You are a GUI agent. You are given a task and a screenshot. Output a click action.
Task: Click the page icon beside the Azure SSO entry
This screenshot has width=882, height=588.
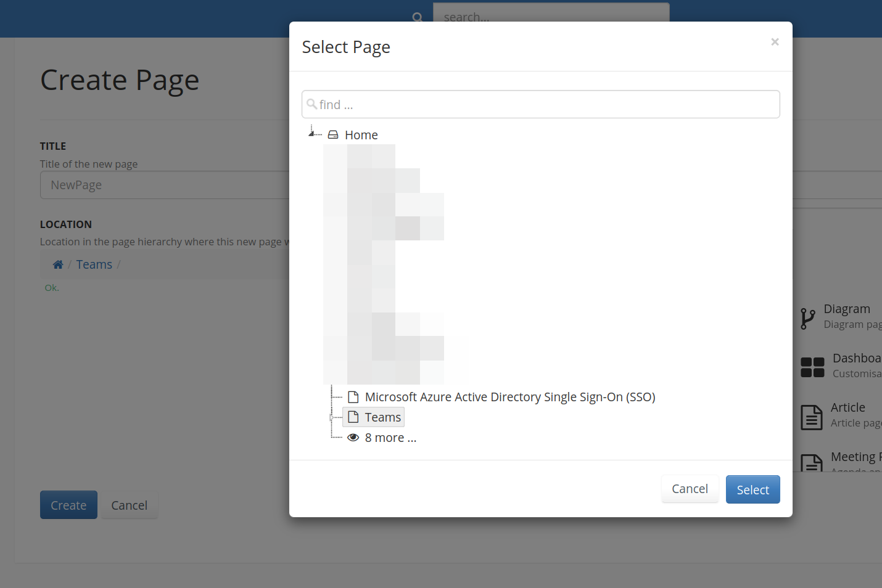(353, 397)
